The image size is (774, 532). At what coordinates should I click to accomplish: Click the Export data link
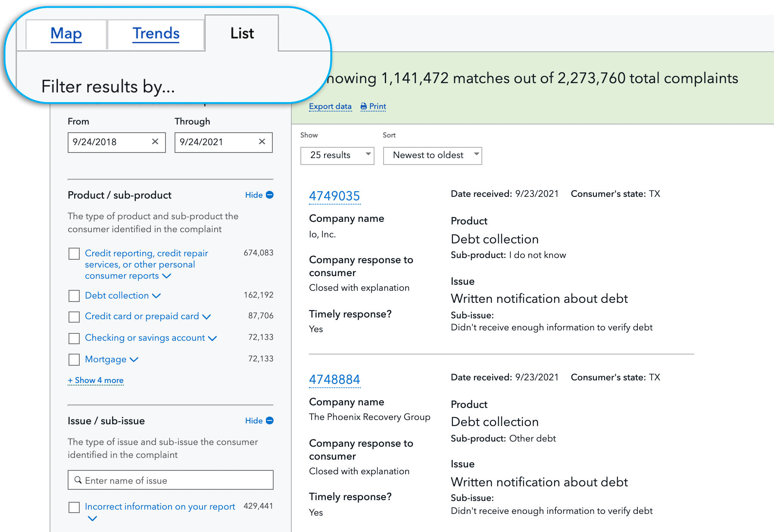coord(330,106)
